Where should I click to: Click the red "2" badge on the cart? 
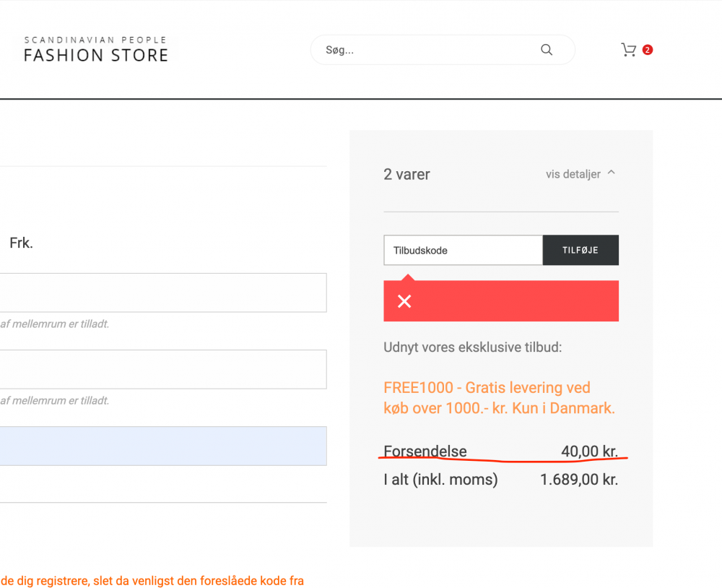(647, 50)
